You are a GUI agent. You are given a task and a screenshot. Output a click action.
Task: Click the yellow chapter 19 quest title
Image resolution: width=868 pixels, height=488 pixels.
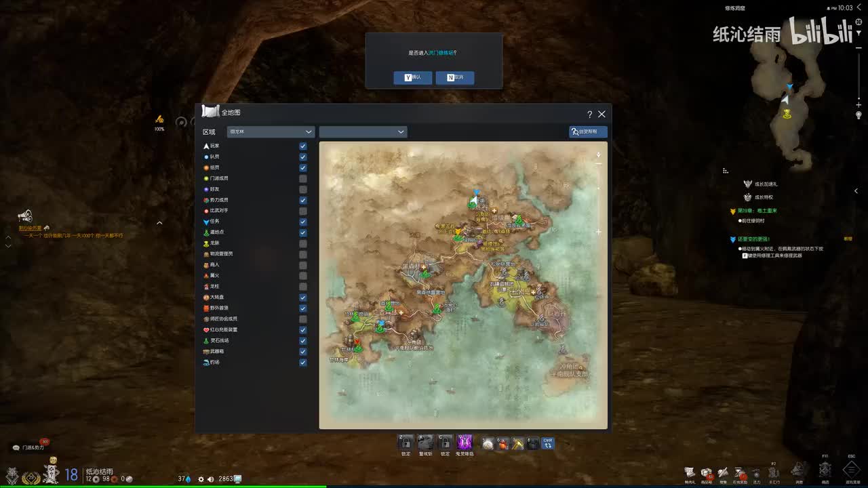pyautogui.click(x=757, y=211)
